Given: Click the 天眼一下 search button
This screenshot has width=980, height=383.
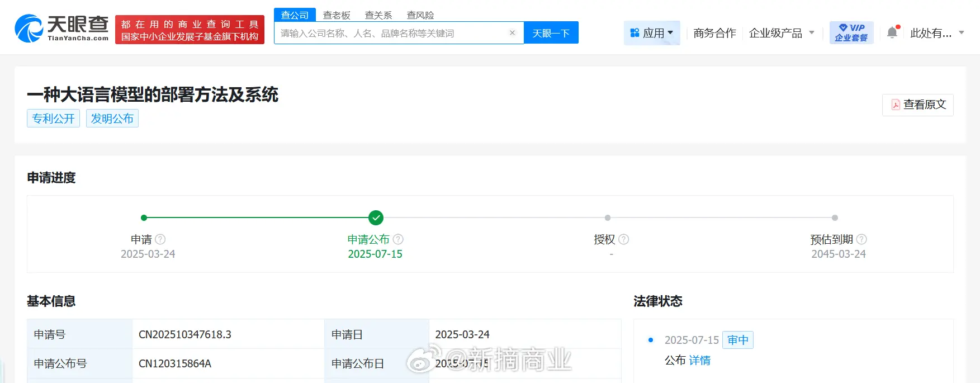Looking at the screenshot, I should 551,33.
